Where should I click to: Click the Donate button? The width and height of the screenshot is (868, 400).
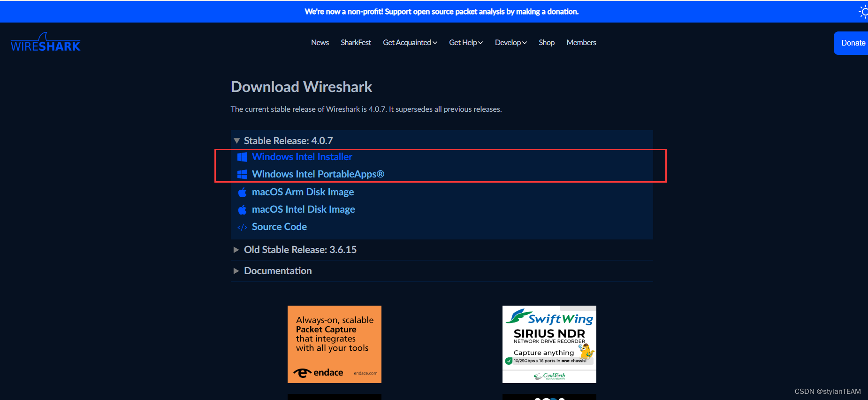(x=851, y=43)
